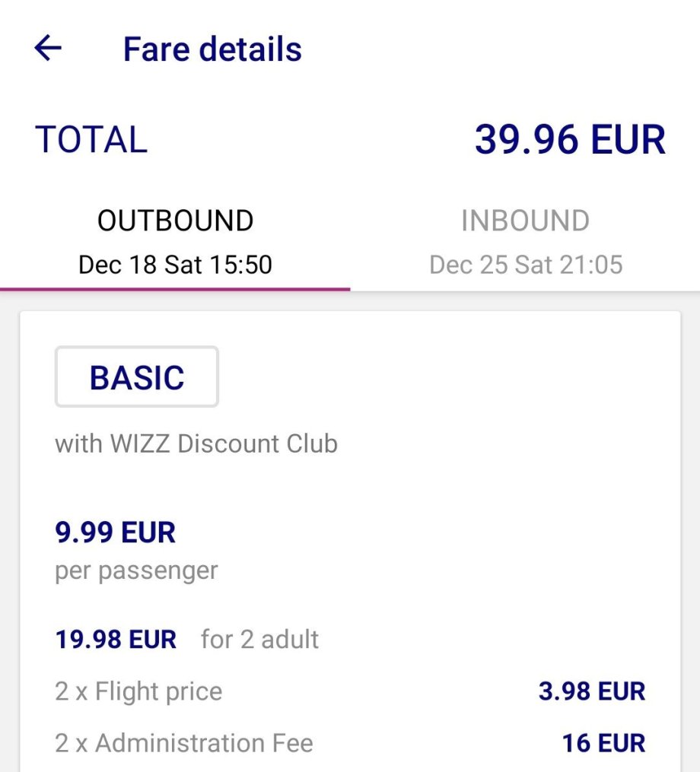Switch to the OUTBOUND tab
Image resolution: width=700 pixels, height=772 pixels.
(175, 221)
